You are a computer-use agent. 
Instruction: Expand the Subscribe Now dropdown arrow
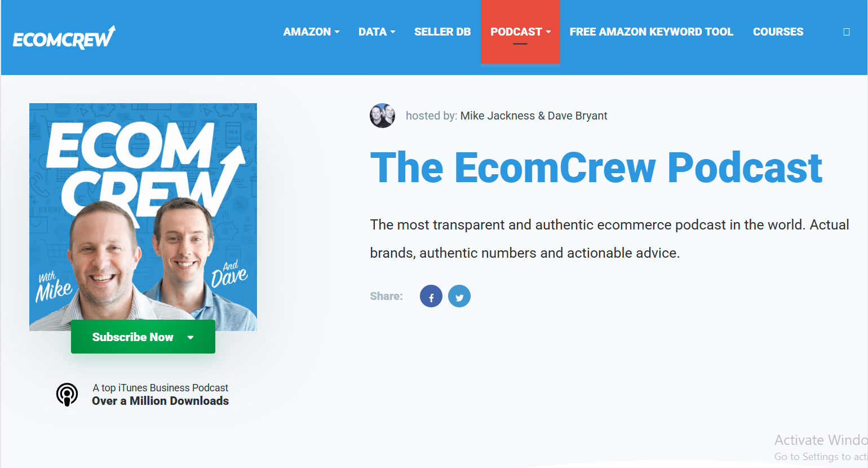191,337
